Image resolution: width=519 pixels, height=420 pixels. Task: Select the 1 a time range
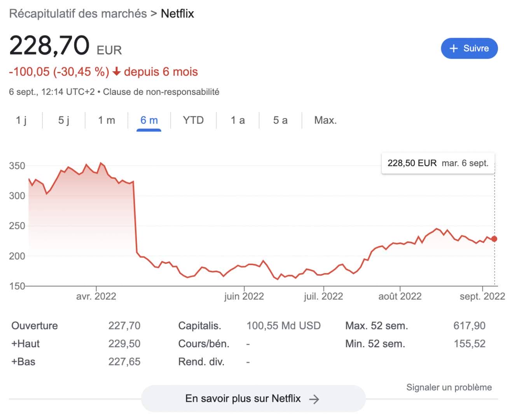coord(238,120)
